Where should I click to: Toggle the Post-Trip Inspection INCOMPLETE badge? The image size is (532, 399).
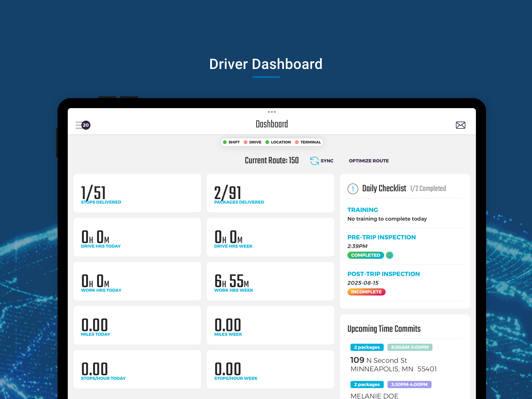click(366, 292)
